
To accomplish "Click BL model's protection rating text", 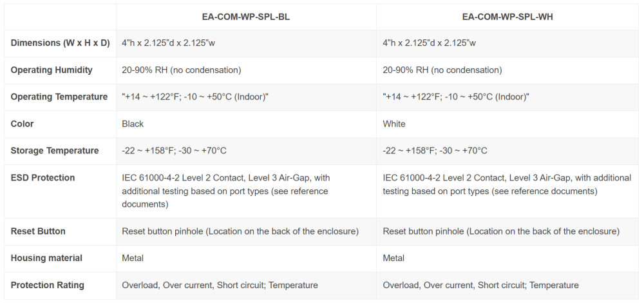I will click(220, 285).
